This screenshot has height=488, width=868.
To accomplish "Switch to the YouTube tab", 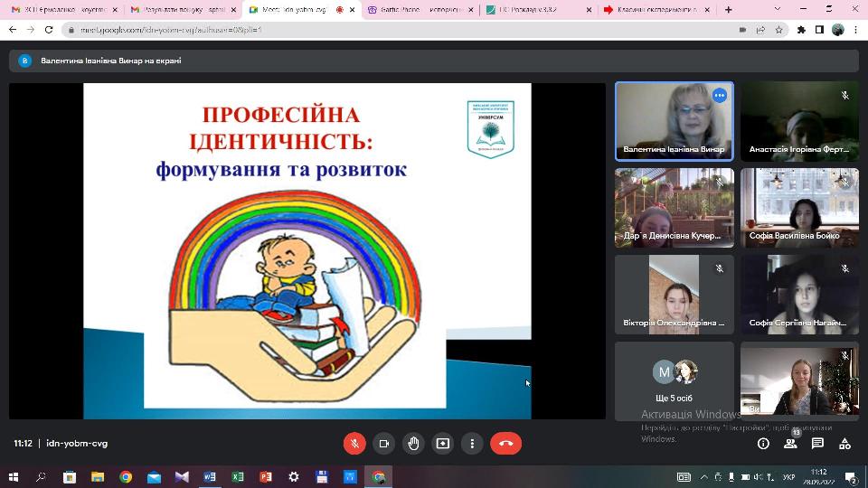I will click(656, 9).
